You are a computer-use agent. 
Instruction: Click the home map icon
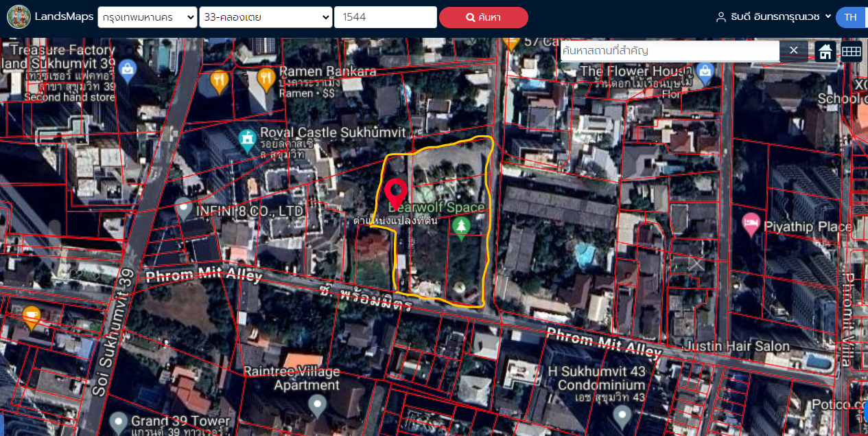point(825,51)
